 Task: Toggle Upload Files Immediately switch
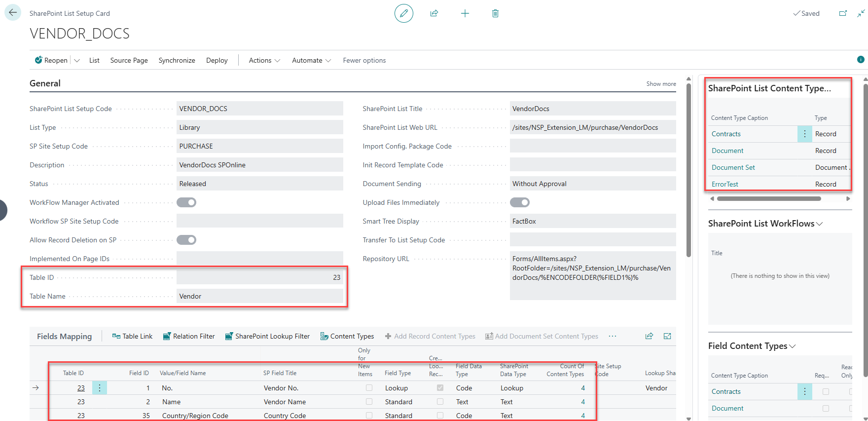pos(519,202)
